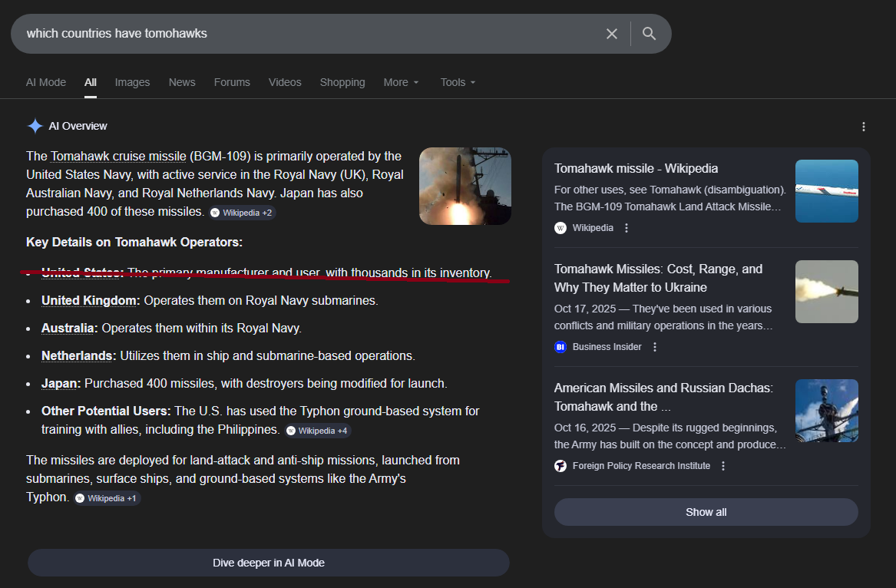The width and height of the screenshot is (896, 588).
Task: Click the 'Other Potential Users:' bold text
Action: 106,411
